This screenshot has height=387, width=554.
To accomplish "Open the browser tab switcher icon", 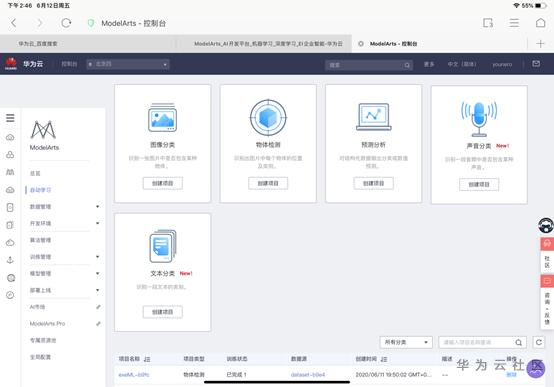I will pos(488,23).
